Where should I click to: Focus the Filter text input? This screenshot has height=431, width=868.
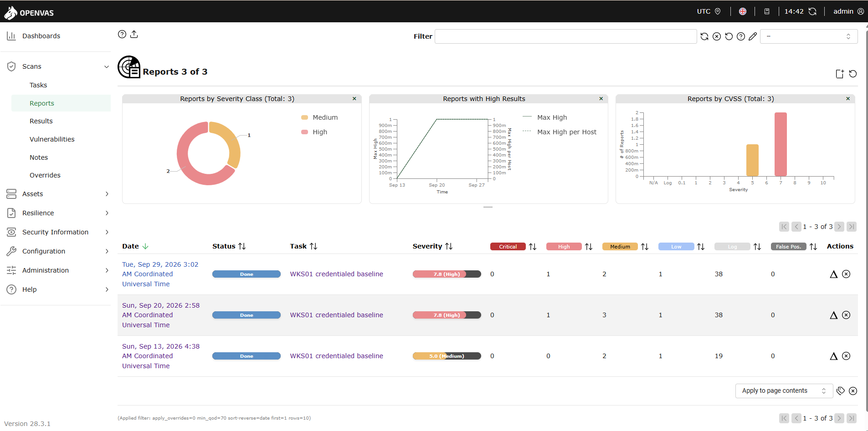tap(566, 36)
